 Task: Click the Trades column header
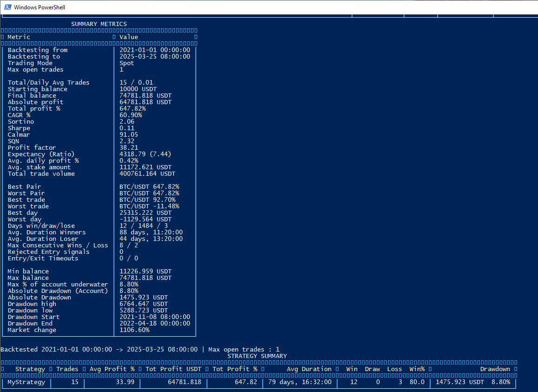pyautogui.click(x=67, y=369)
